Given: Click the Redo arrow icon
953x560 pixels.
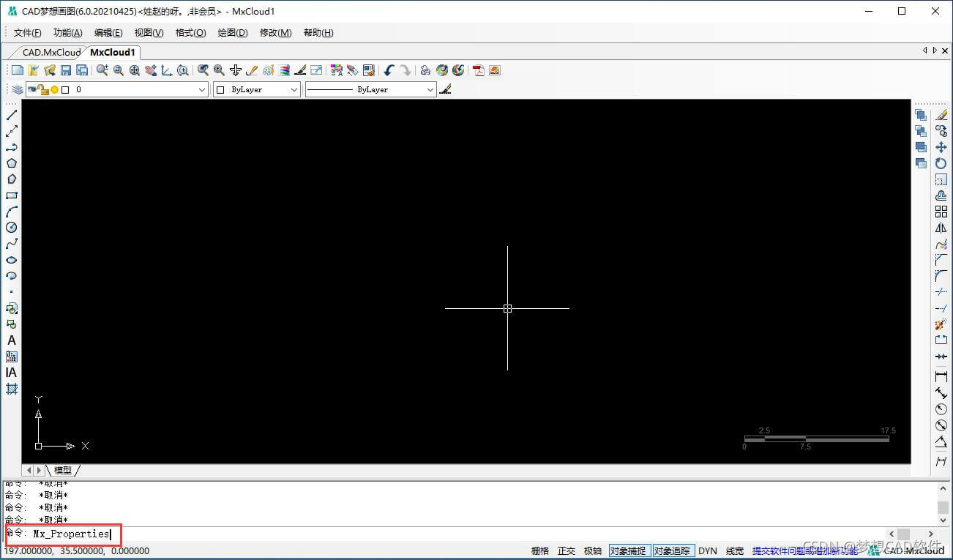Looking at the screenshot, I should click(x=406, y=70).
